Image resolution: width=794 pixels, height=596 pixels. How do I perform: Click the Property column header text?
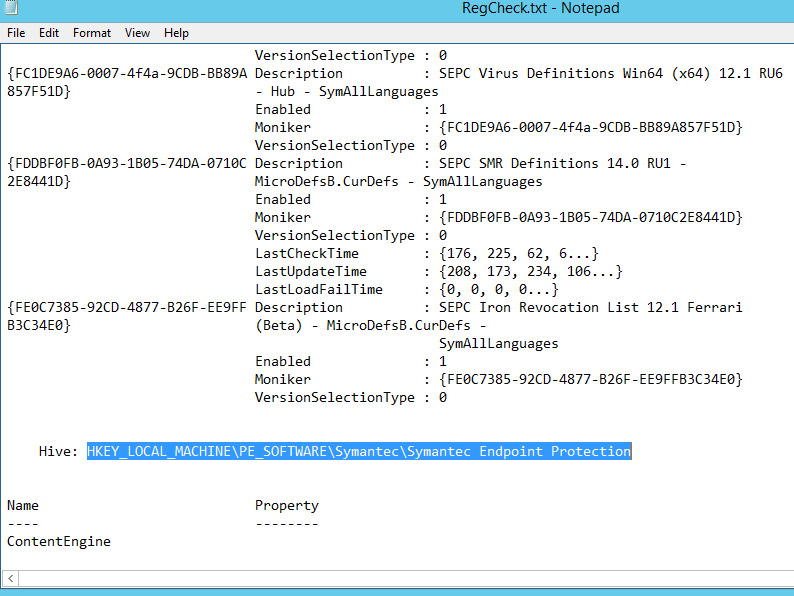pyautogui.click(x=287, y=506)
